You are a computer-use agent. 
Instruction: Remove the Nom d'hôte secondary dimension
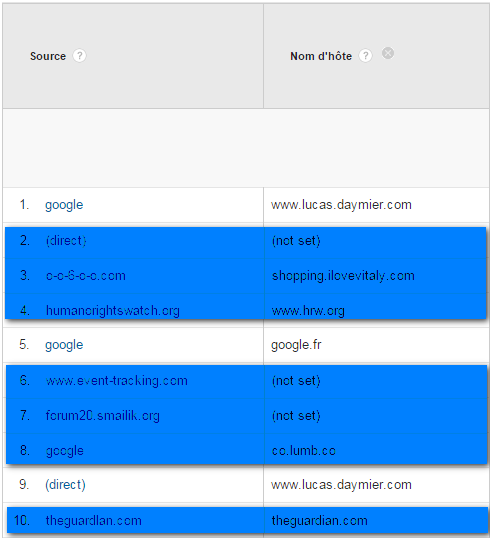tap(388, 53)
